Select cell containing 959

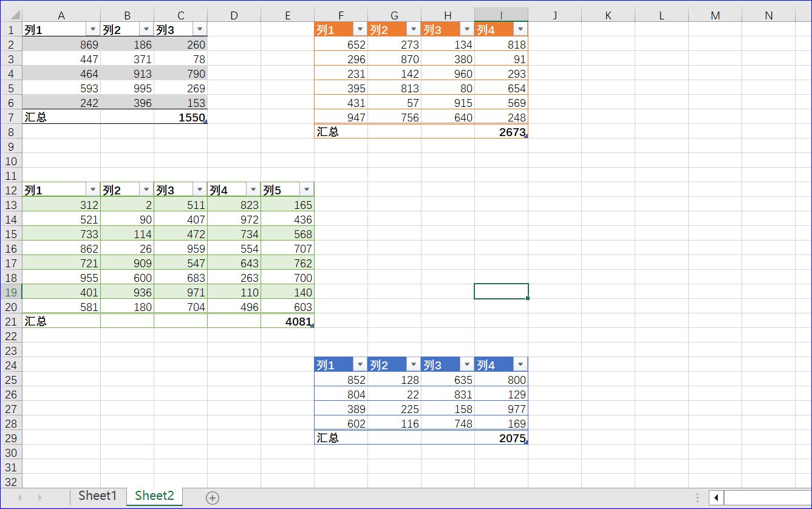(x=180, y=248)
